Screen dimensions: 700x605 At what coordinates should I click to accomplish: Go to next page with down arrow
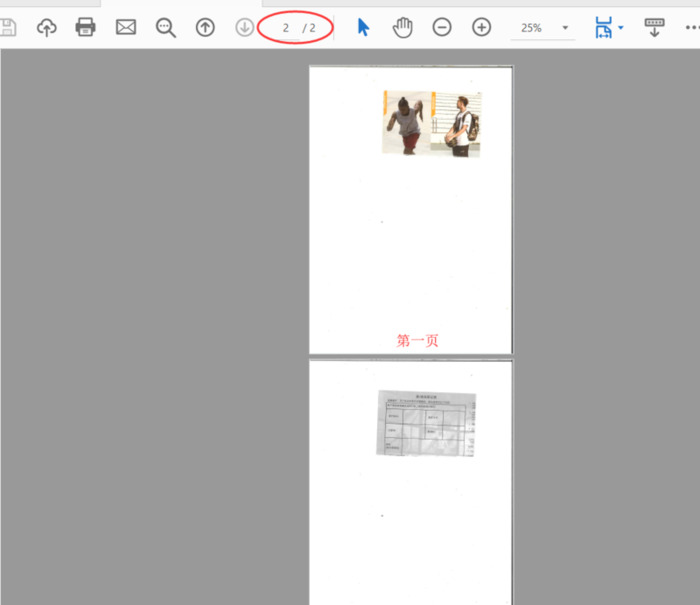[244, 27]
